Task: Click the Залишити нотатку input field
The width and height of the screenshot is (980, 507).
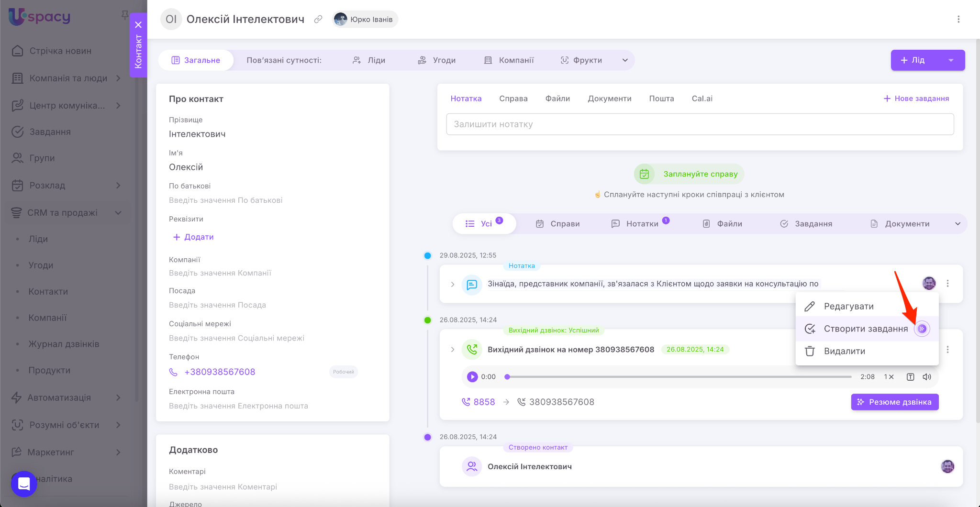Action: pos(700,124)
